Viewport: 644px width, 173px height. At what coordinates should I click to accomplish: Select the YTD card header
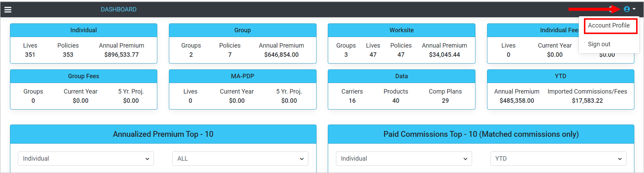[x=560, y=76]
